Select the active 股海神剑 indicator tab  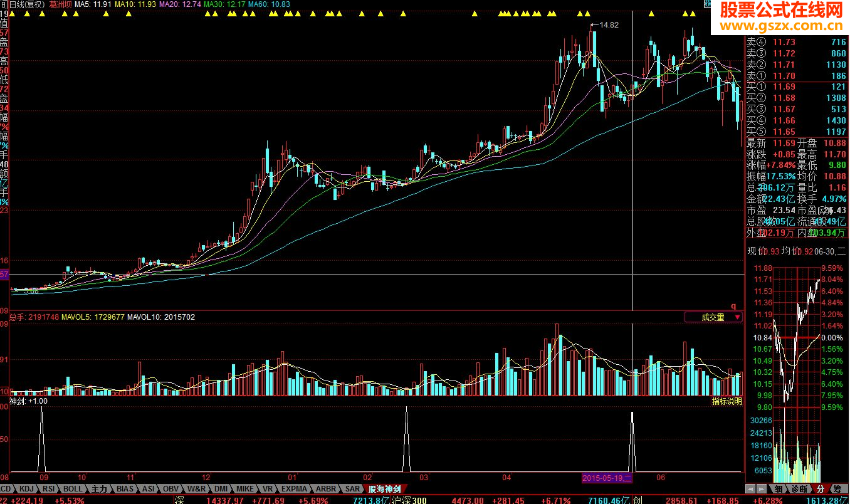point(384,488)
